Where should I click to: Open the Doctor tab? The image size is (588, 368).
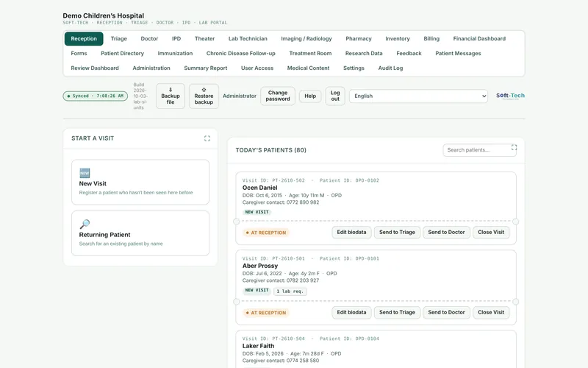coord(149,39)
